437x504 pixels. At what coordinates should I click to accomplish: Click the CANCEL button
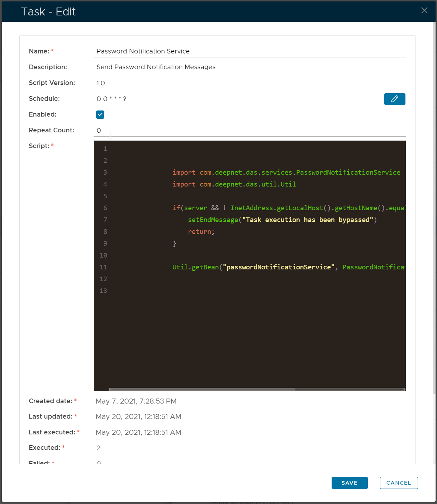[399, 483]
